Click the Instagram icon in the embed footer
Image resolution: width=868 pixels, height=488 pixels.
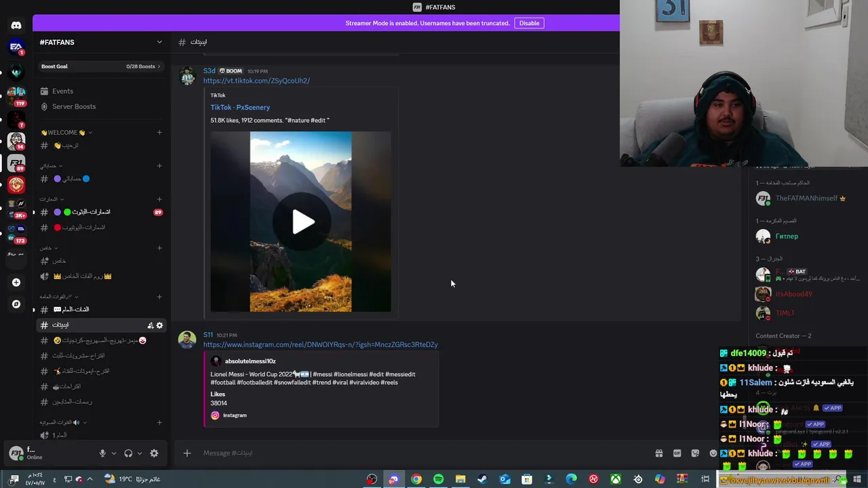click(x=215, y=415)
